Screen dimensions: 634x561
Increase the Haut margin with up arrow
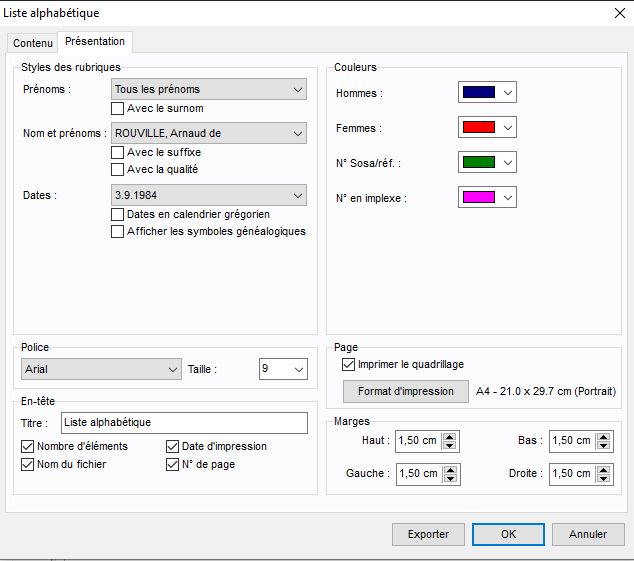pos(450,436)
